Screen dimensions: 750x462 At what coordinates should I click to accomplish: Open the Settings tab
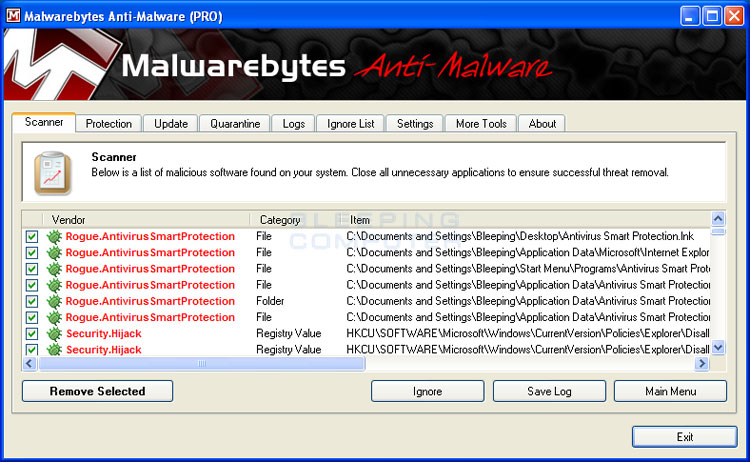[x=415, y=123]
